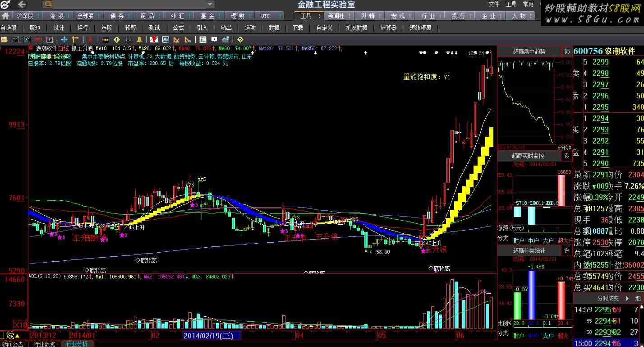Viewport: 644px width, 347px height.
Task: Click the 量能饱和度: 71 label
Action: pyautogui.click(x=427, y=77)
